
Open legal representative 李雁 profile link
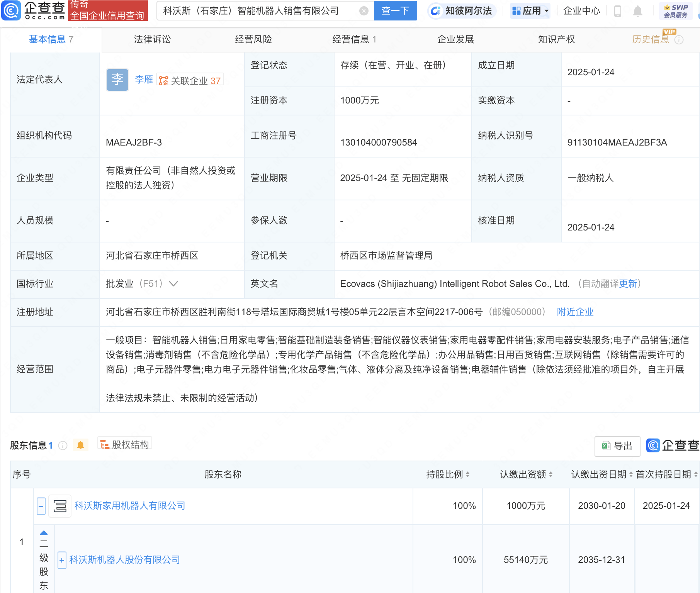click(x=144, y=80)
